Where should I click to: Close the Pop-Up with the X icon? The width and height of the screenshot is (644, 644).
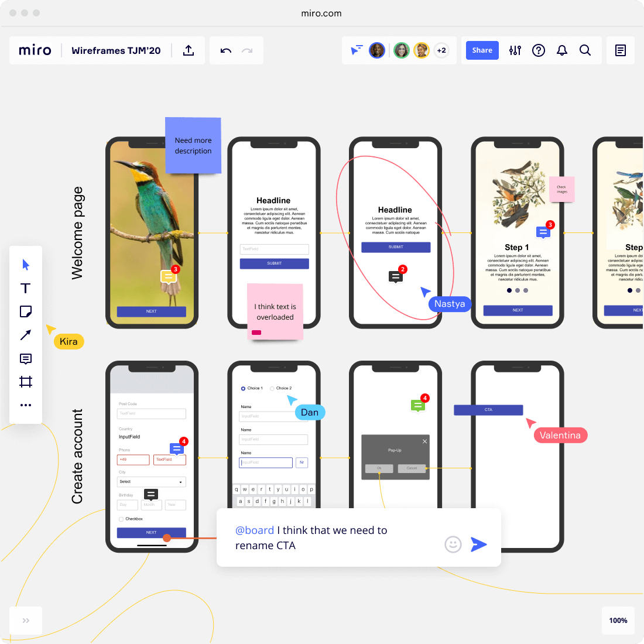click(x=424, y=441)
